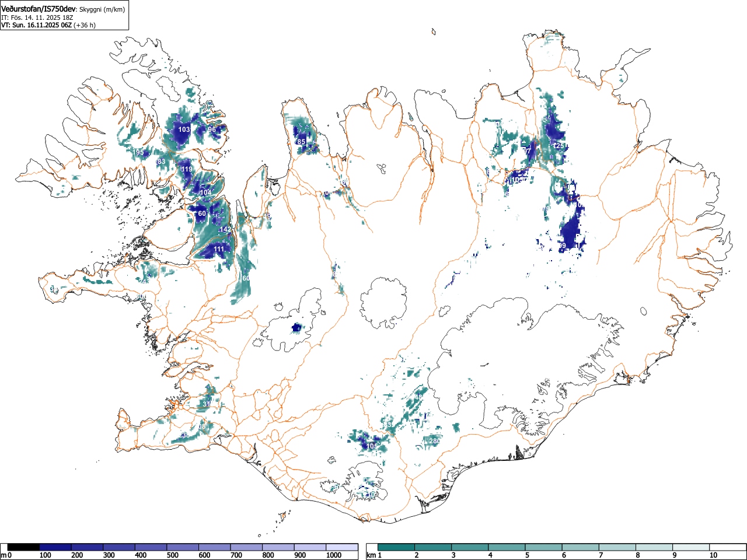The width and height of the screenshot is (747, 560).
Task: Click the black 0–100 m legend swatch
Action: (x=24, y=547)
